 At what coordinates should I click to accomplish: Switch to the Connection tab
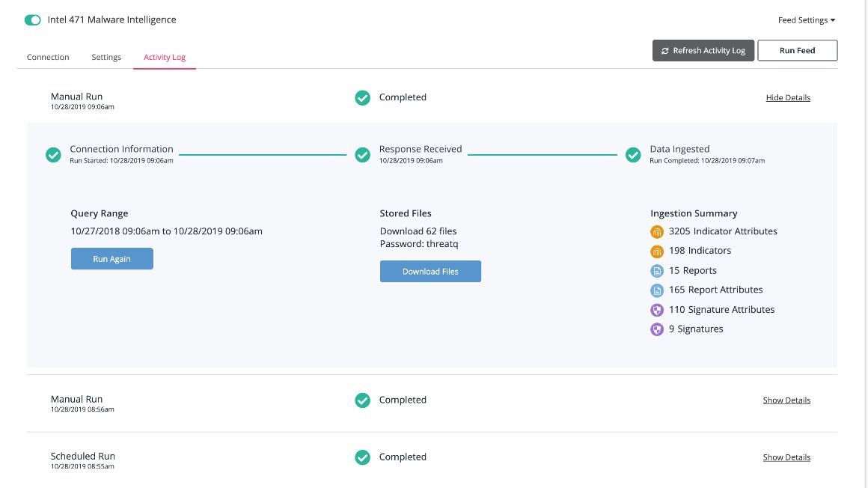pos(48,58)
